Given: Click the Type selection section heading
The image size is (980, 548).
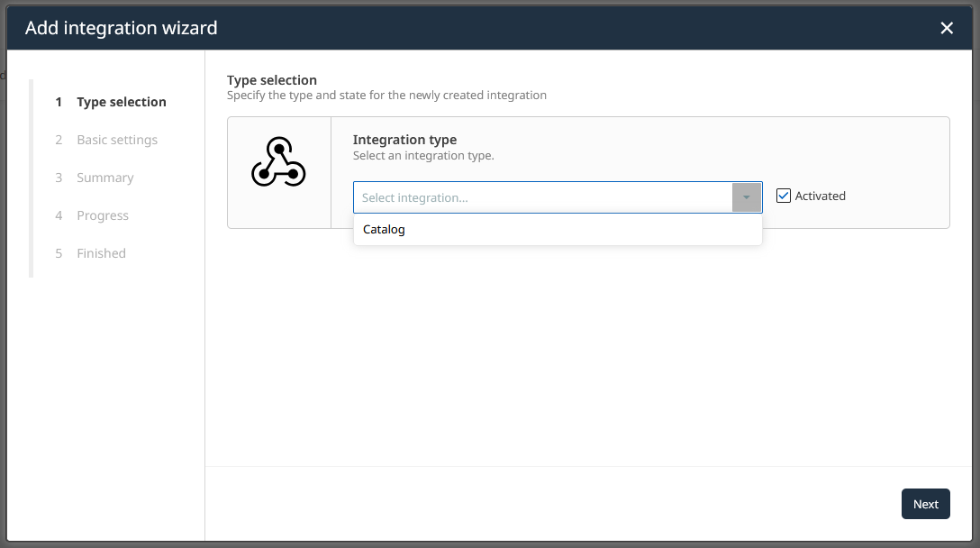Looking at the screenshot, I should pyautogui.click(x=272, y=80).
